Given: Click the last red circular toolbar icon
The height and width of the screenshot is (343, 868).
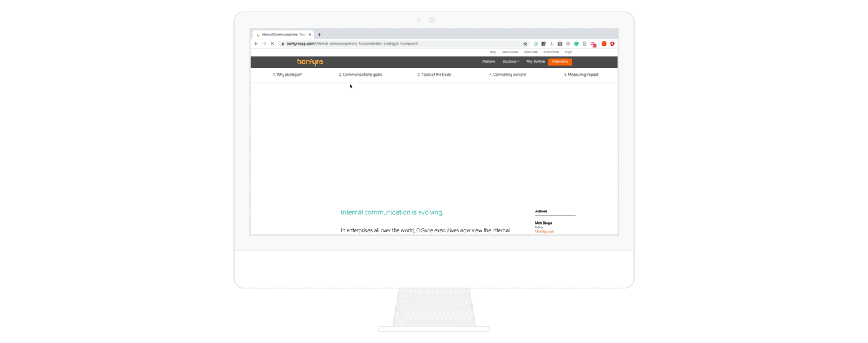Looking at the screenshot, I should pos(612,44).
